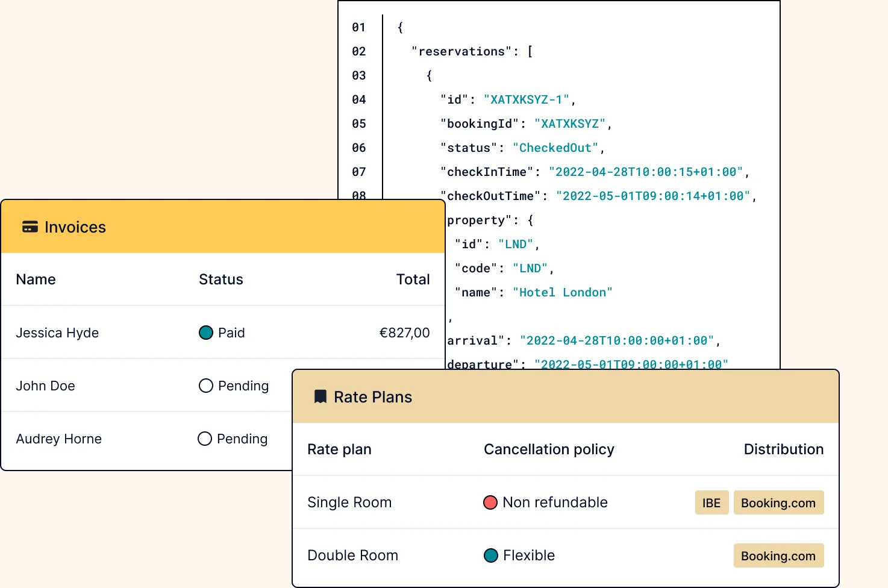Click the checkInTime timestamp value
This screenshot has width=888, height=588.
pos(646,172)
